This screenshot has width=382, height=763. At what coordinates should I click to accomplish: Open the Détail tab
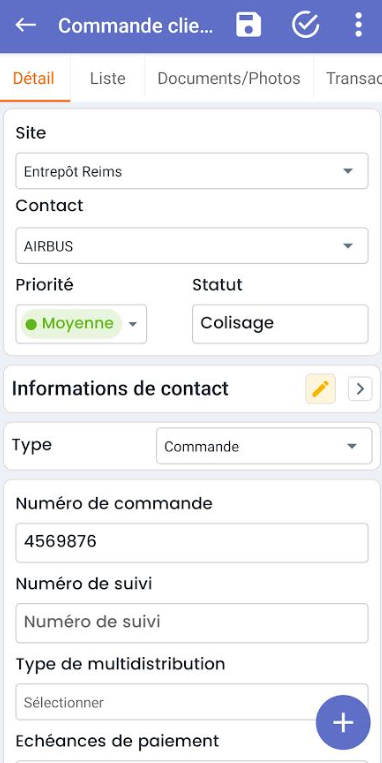coord(34,78)
